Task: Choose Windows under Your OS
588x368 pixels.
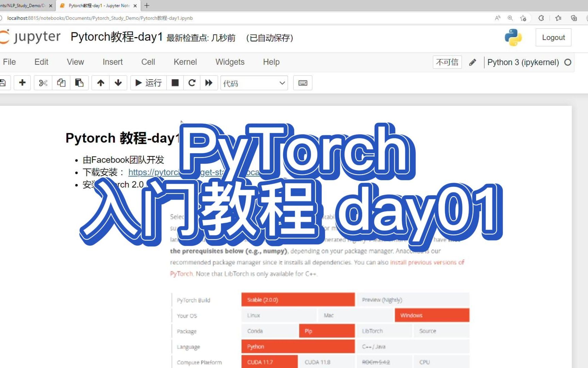Action: click(x=432, y=316)
